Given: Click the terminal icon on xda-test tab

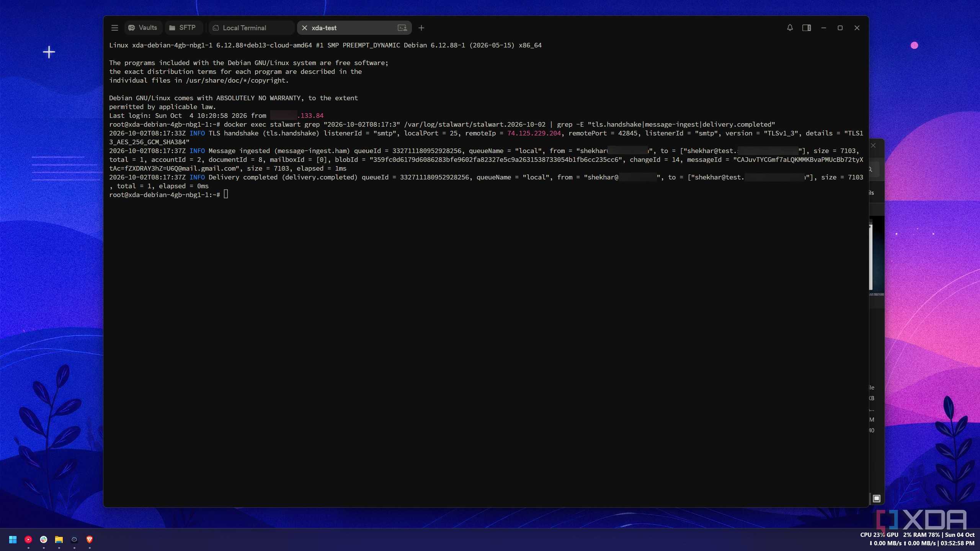Looking at the screenshot, I should [x=402, y=28].
